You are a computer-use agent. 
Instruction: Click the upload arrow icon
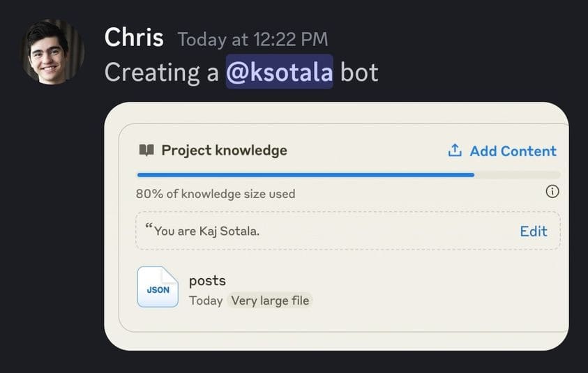[x=455, y=151]
